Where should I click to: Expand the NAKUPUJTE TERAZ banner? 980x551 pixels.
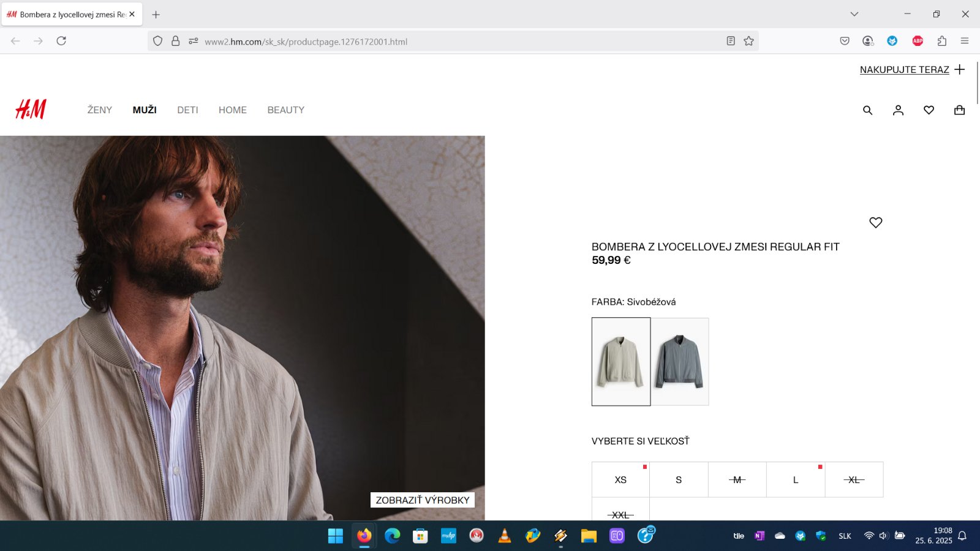tap(912, 70)
